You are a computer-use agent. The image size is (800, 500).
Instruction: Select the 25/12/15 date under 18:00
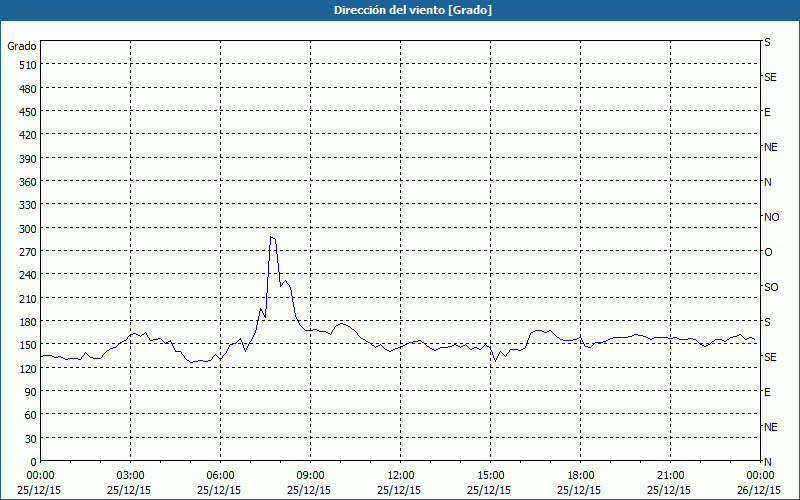579,490
